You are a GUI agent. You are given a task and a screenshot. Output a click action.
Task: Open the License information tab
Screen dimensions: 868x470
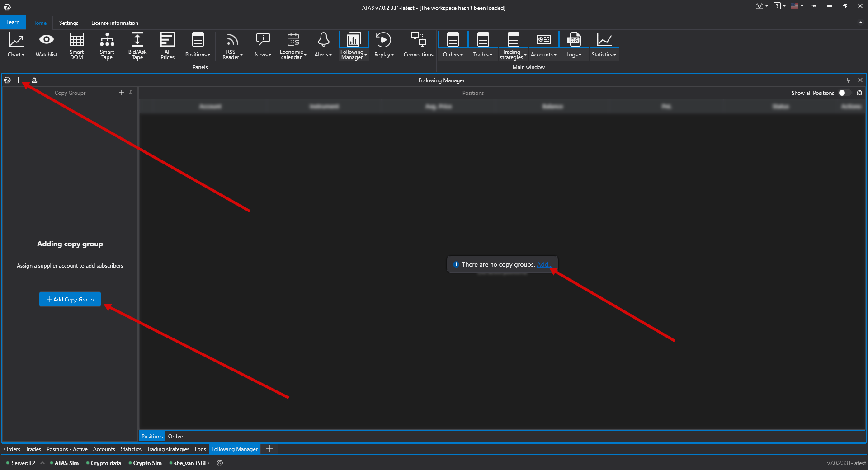(x=115, y=23)
